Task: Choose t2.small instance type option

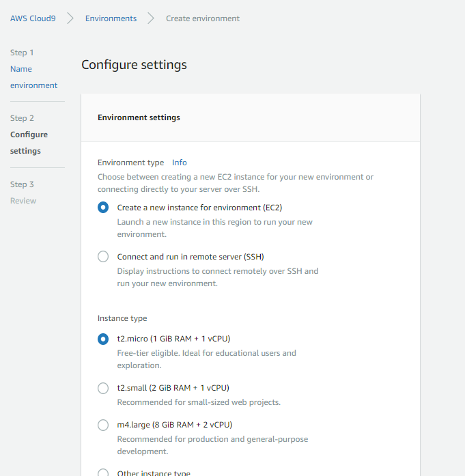Action: pyautogui.click(x=103, y=388)
